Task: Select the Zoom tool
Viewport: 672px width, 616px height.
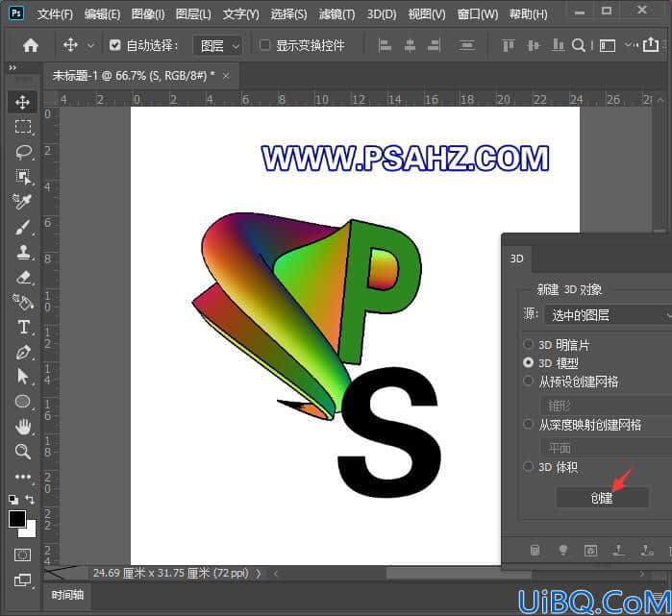Action: tap(22, 452)
